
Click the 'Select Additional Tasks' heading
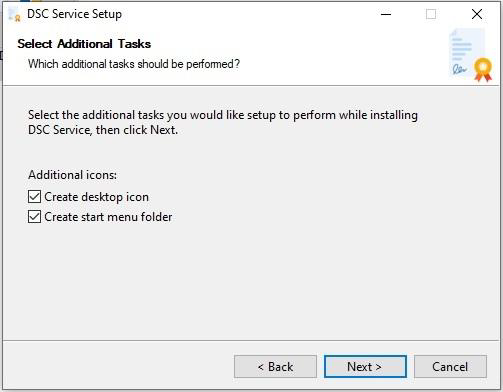click(84, 44)
